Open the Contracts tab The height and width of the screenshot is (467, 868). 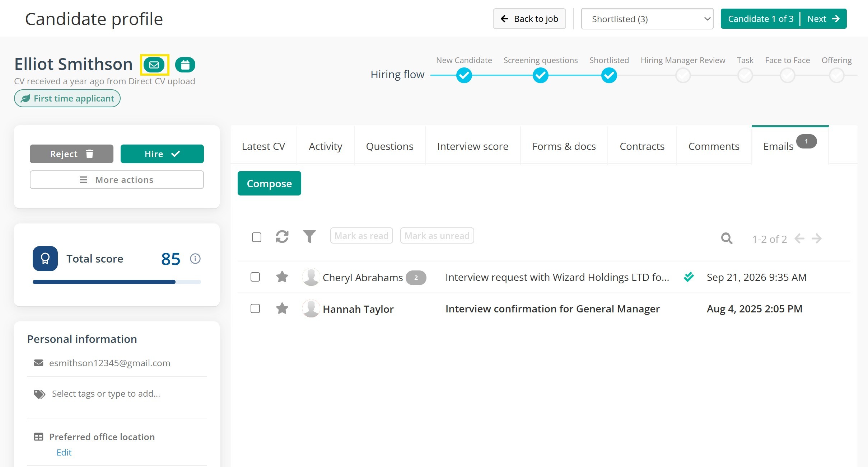[x=642, y=146]
